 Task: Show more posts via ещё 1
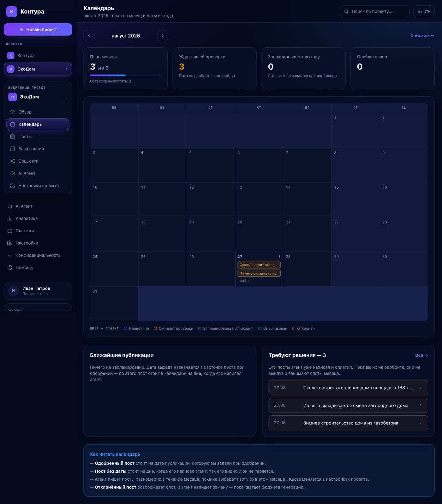(x=244, y=281)
